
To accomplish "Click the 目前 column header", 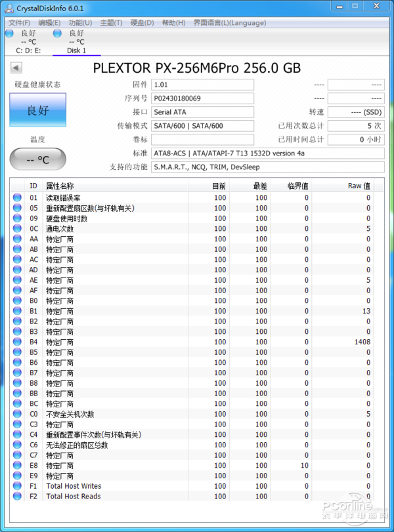I will pyautogui.click(x=209, y=186).
